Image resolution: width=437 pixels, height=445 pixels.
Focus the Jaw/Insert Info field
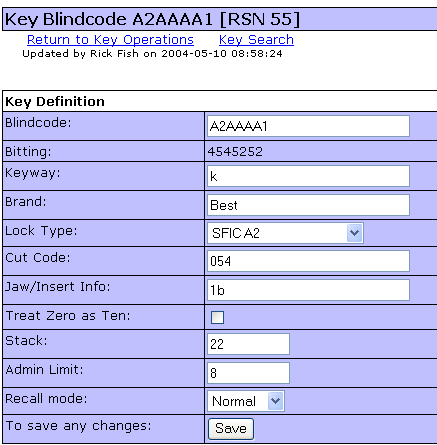[x=308, y=290]
